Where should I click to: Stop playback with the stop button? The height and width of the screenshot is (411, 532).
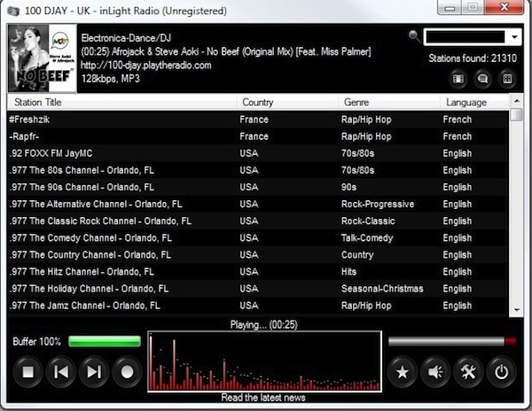27,372
